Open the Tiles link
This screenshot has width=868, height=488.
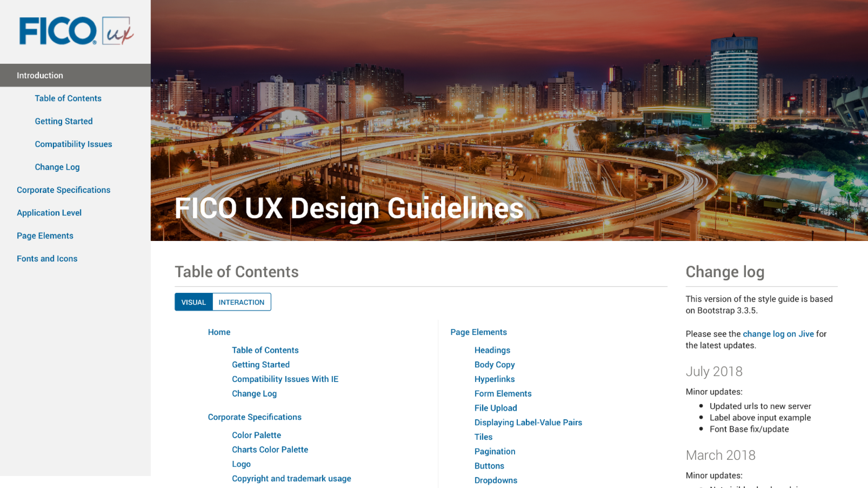(x=483, y=437)
